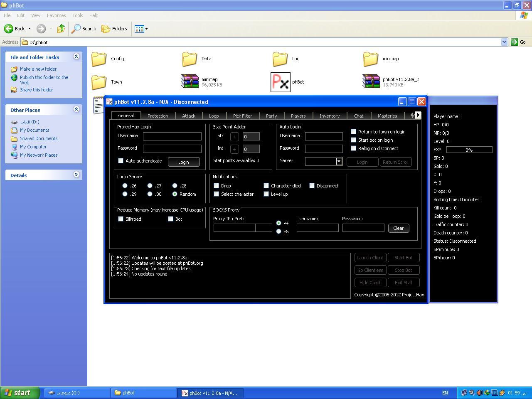
Task: Enable Disconnect notification checkbox
Action: point(312,186)
